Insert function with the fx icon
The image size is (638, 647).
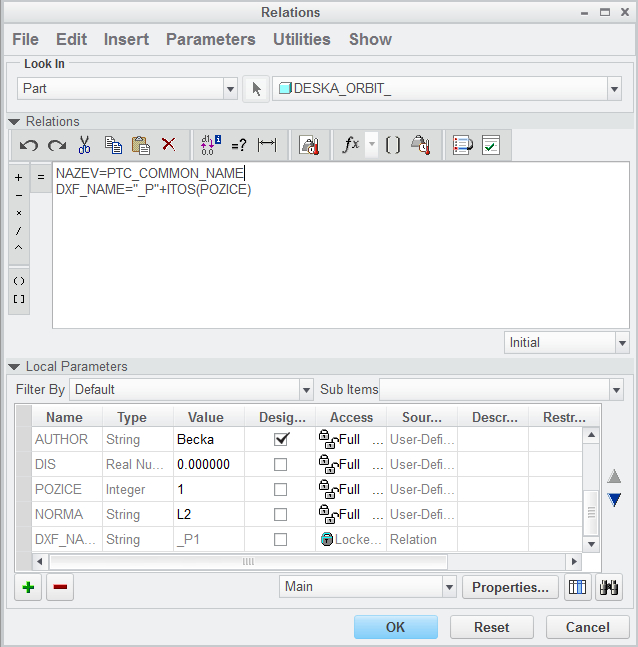pyautogui.click(x=350, y=145)
